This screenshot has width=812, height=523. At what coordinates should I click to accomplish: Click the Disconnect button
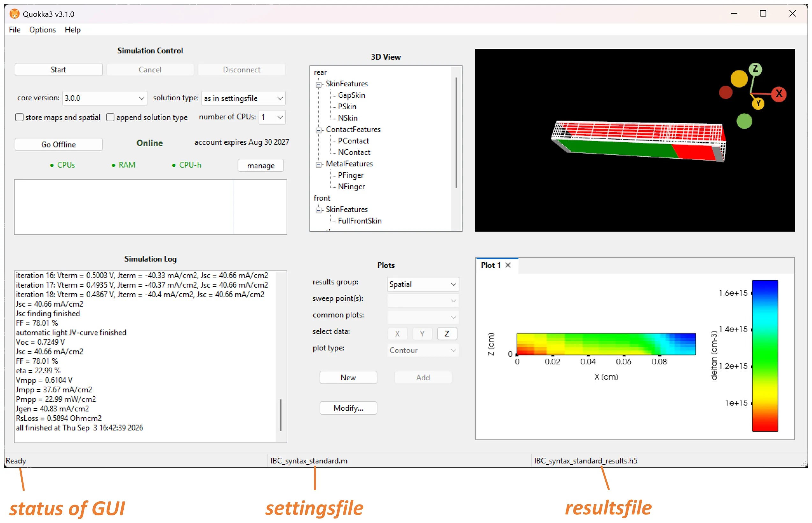[242, 70]
